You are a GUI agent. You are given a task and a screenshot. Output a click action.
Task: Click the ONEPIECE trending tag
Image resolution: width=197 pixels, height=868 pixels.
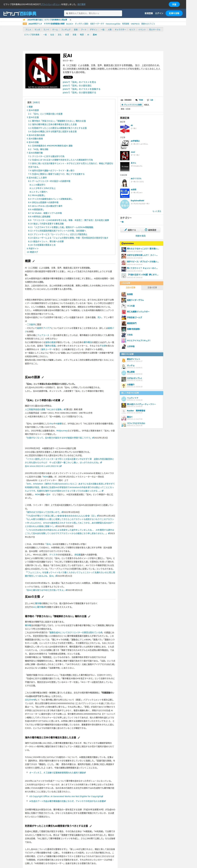click(135, 24)
